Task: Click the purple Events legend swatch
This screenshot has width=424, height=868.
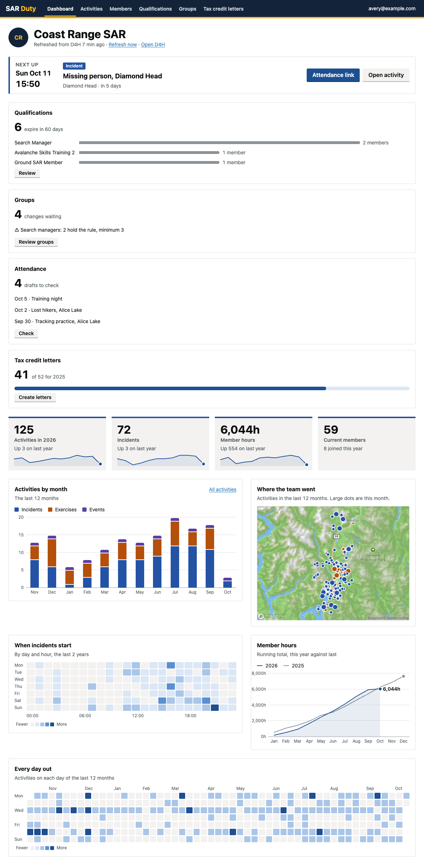Action: pos(84,510)
